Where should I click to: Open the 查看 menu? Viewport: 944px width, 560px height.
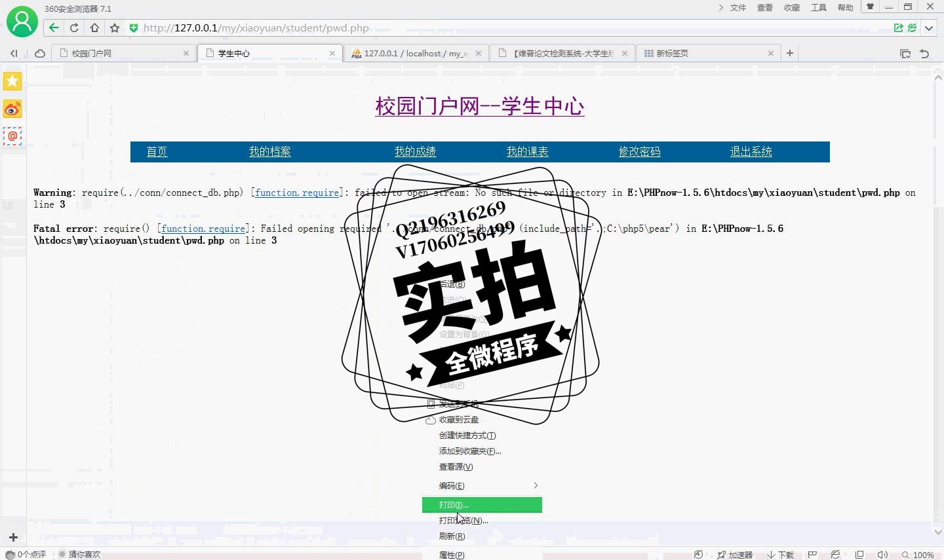(765, 8)
